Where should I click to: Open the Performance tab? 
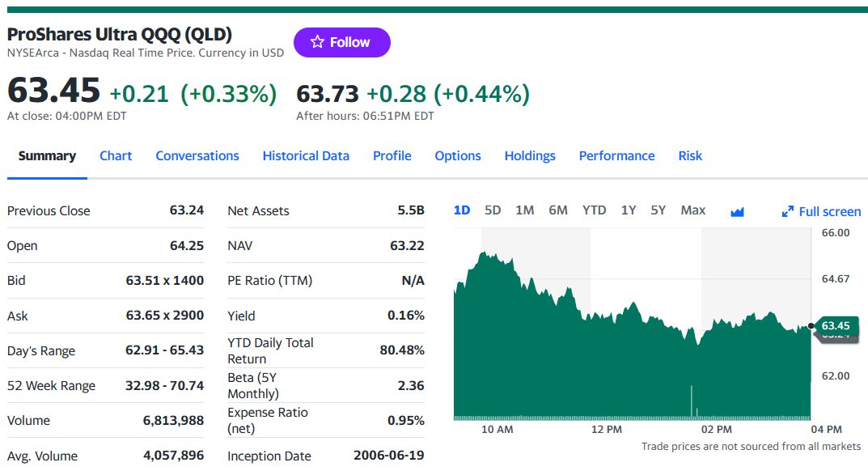click(x=616, y=155)
